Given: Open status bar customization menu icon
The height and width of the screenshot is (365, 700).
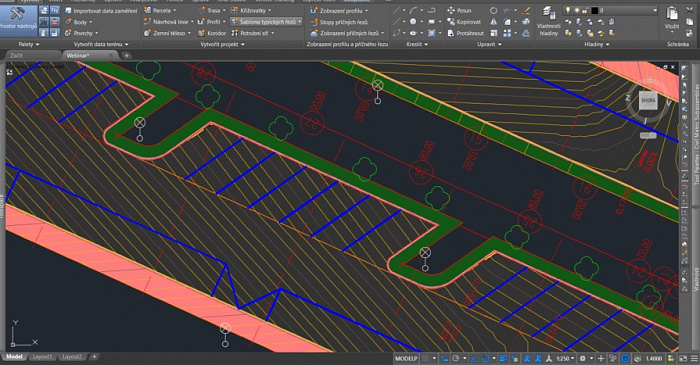Looking at the screenshot, I should click(x=694, y=358).
